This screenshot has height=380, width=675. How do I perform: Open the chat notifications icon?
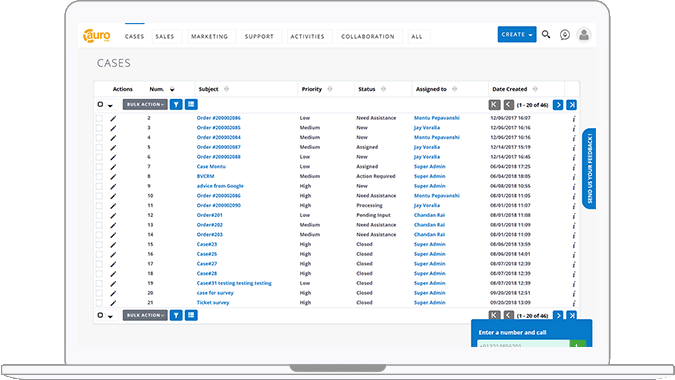(x=565, y=35)
